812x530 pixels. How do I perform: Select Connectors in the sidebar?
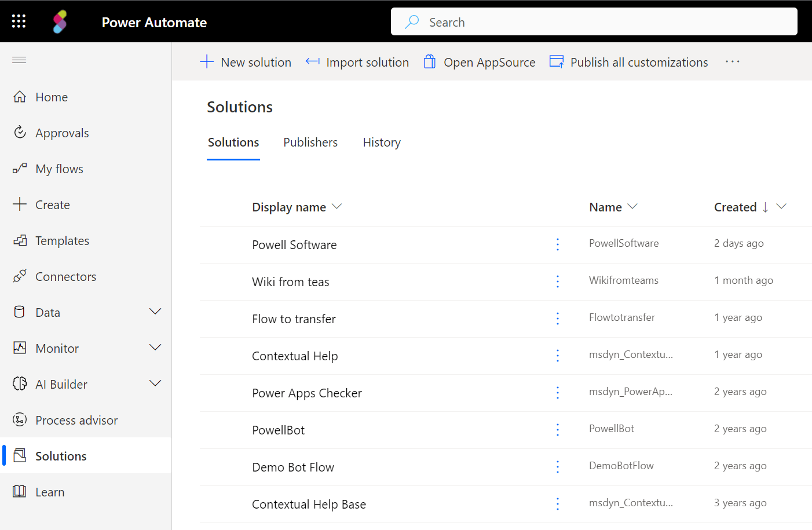[x=66, y=276]
